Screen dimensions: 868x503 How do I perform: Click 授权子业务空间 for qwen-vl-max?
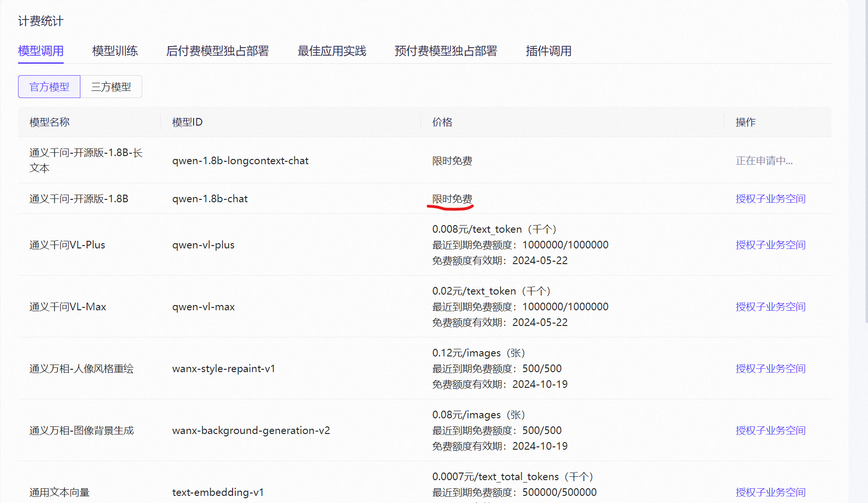[x=770, y=306]
